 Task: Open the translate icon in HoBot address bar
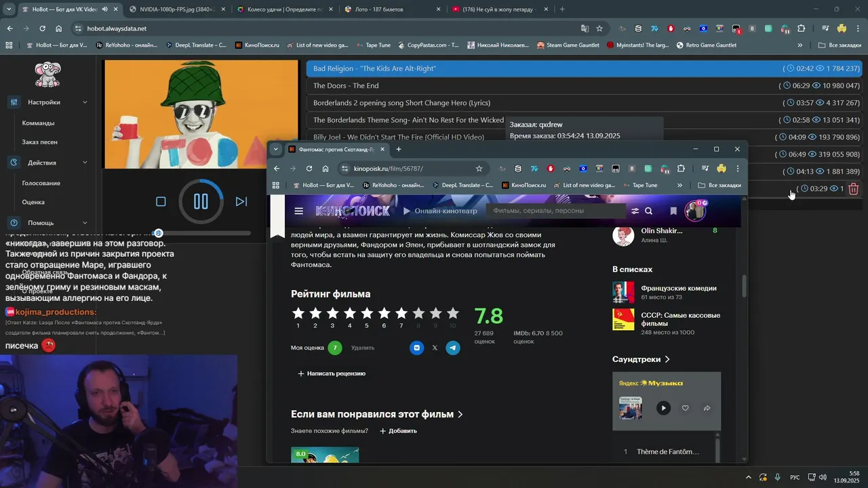[x=585, y=28]
